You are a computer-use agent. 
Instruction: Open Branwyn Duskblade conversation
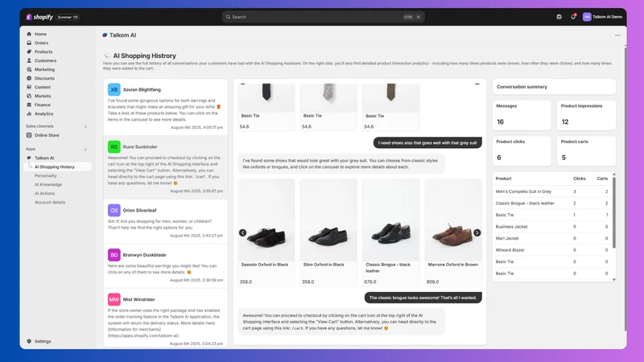pyautogui.click(x=165, y=266)
